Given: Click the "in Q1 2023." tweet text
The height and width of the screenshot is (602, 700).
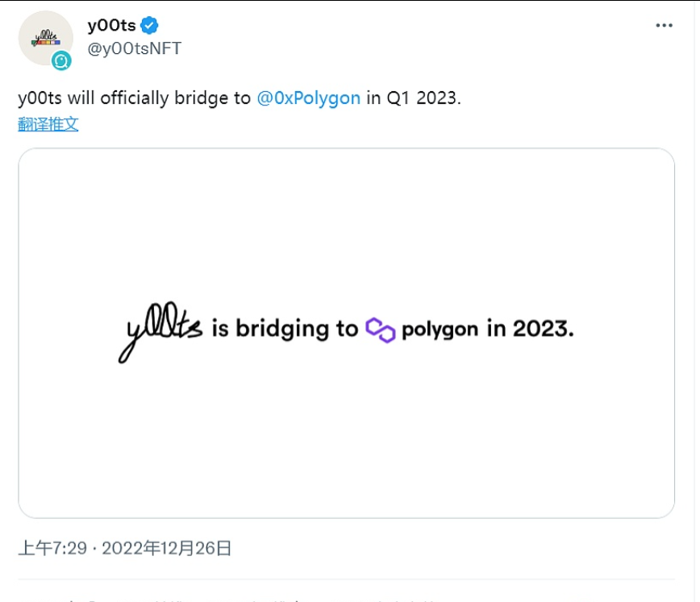Looking at the screenshot, I should 413,98.
